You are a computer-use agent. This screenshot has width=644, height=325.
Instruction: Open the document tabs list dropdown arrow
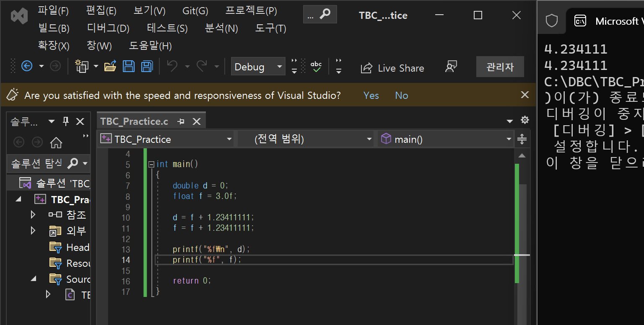pyautogui.click(x=510, y=121)
